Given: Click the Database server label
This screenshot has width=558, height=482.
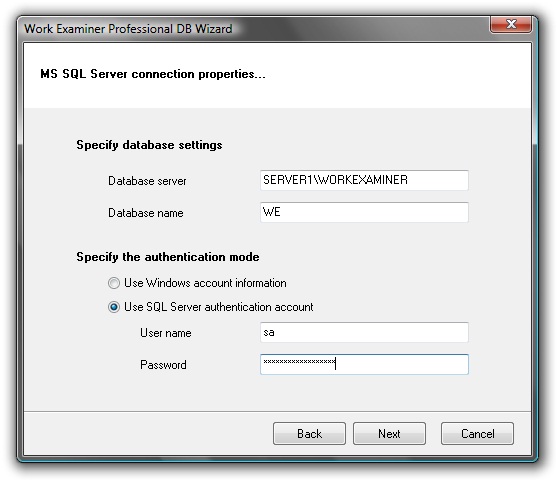Looking at the screenshot, I should click(147, 181).
